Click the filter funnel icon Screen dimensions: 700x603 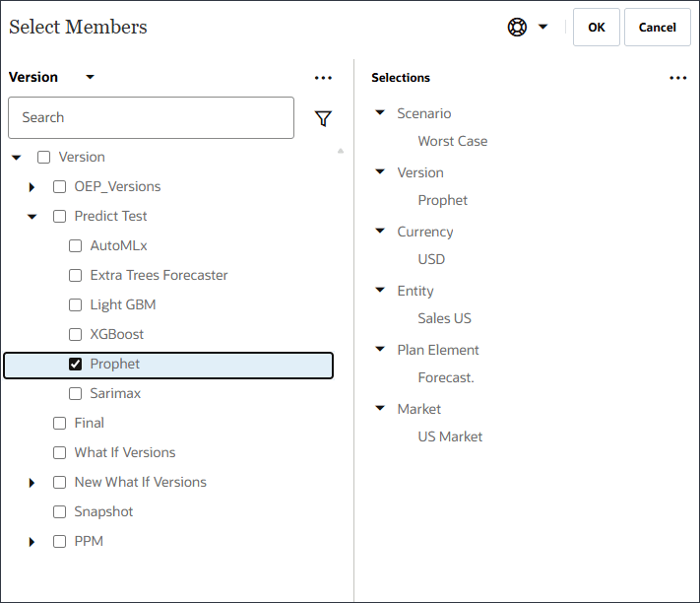[x=323, y=118]
